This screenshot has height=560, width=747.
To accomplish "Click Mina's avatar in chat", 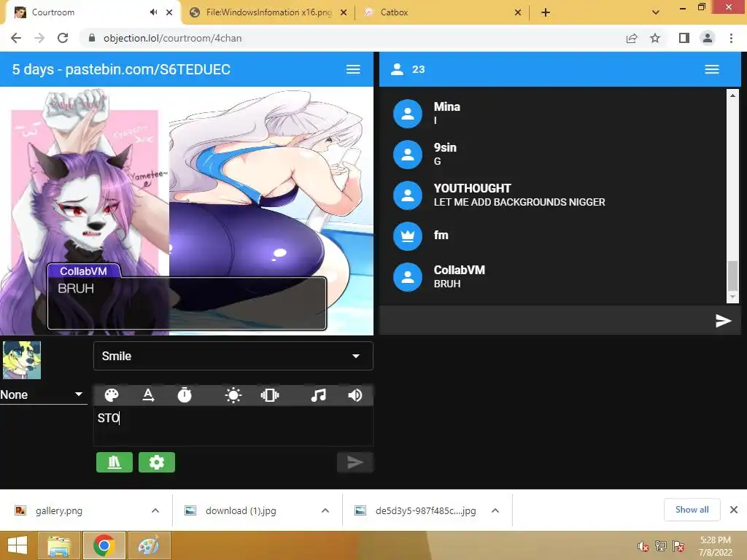I will tap(407, 114).
